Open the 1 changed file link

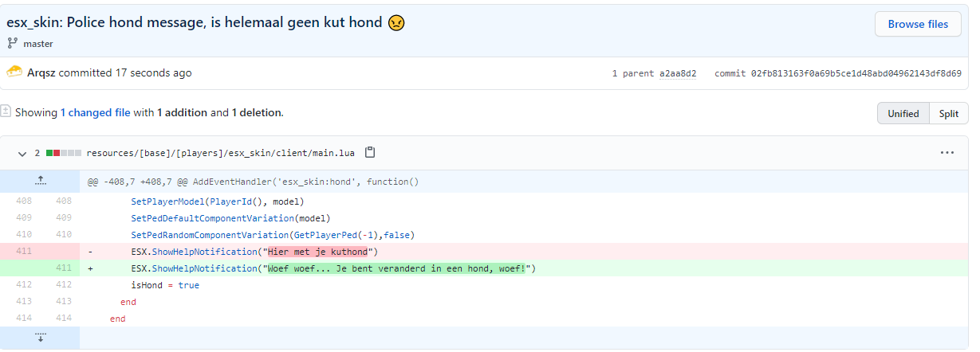95,112
